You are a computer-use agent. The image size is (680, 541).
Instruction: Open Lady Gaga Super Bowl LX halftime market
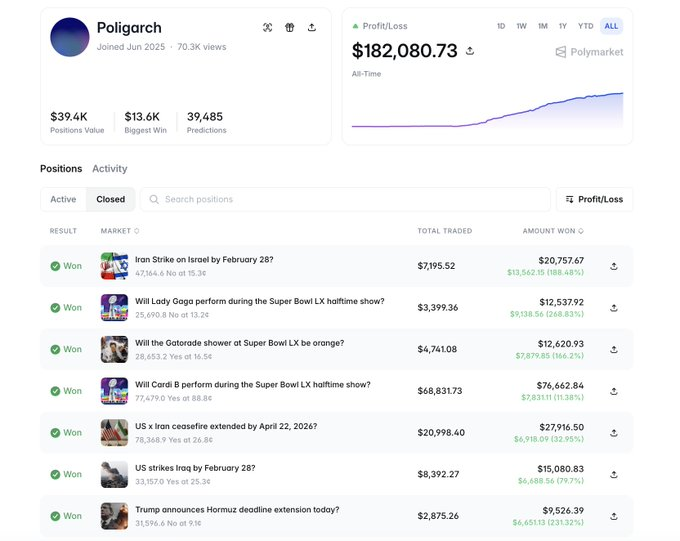tap(260, 301)
